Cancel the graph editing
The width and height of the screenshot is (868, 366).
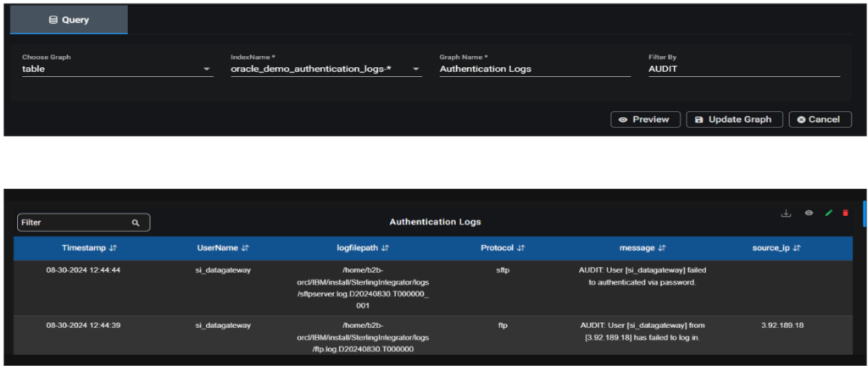click(x=821, y=119)
